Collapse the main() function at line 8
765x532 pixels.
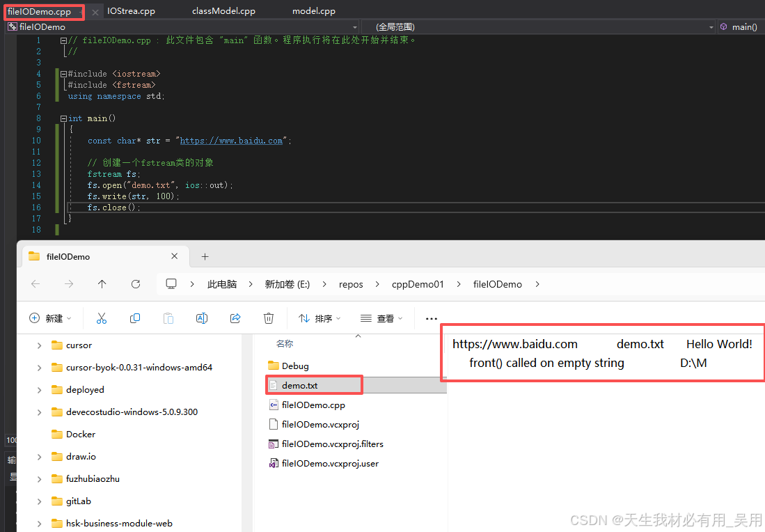point(63,118)
